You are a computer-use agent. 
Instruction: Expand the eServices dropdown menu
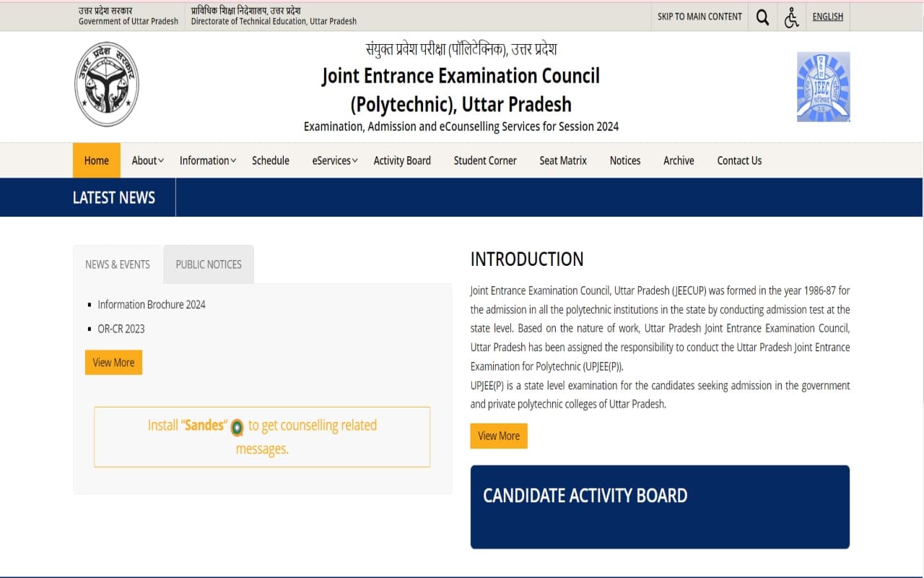pos(334,160)
